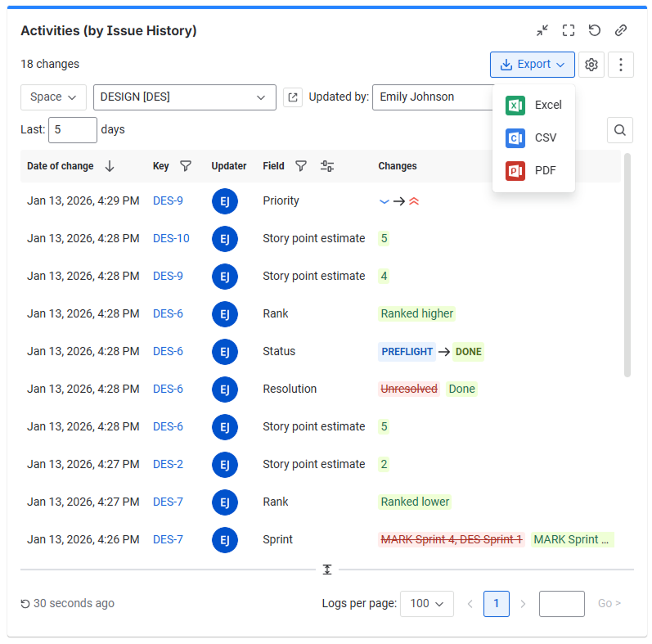The height and width of the screenshot is (644, 652).
Task: Open DES-6 link in Rank row
Action: (168, 313)
